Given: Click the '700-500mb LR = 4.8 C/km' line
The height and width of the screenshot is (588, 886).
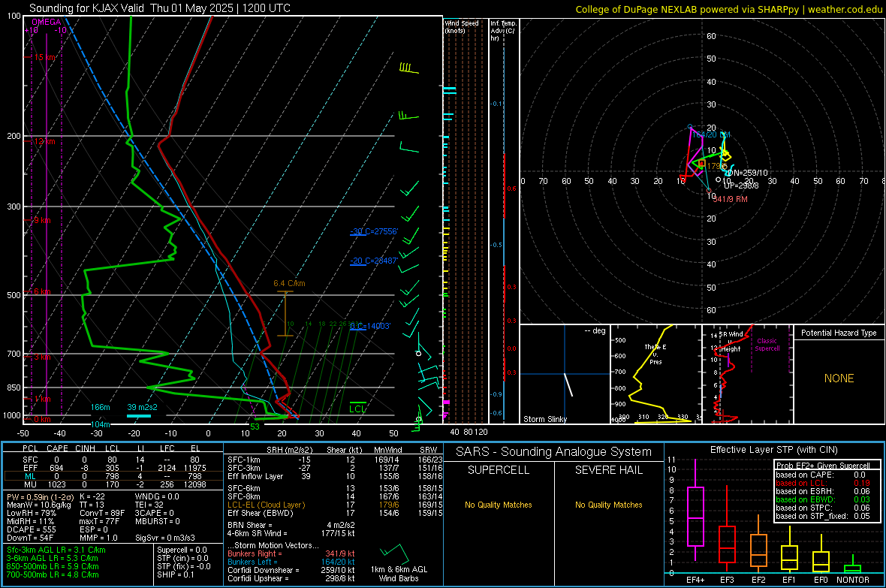Looking at the screenshot, I should coord(53,574).
